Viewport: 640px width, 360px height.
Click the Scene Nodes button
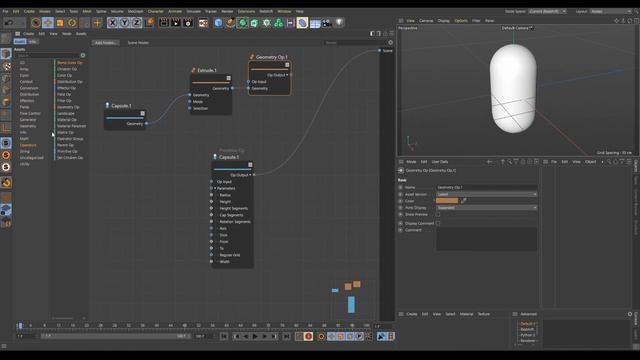[x=138, y=42]
